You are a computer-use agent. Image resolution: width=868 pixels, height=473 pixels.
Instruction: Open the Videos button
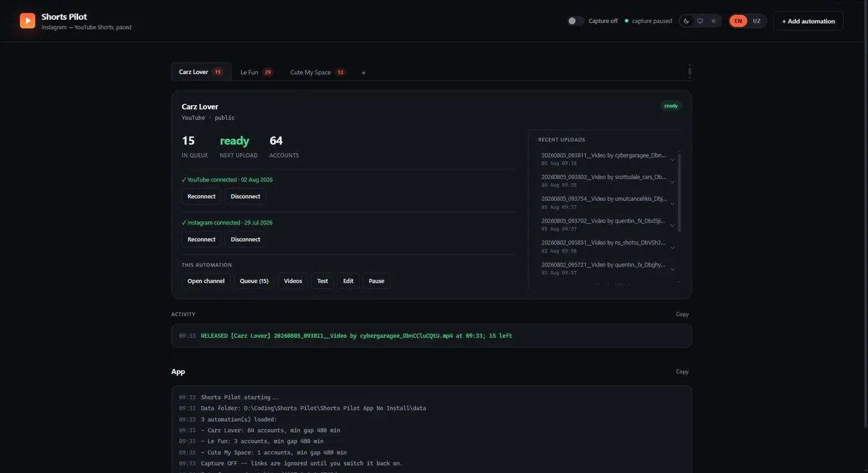click(x=293, y=281)
